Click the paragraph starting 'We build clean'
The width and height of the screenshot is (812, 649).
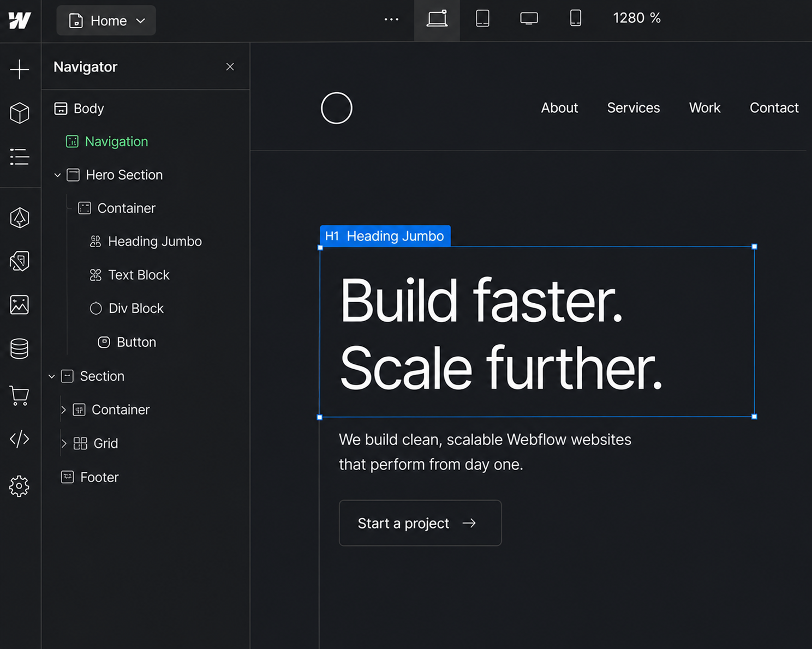click(485, 452)
